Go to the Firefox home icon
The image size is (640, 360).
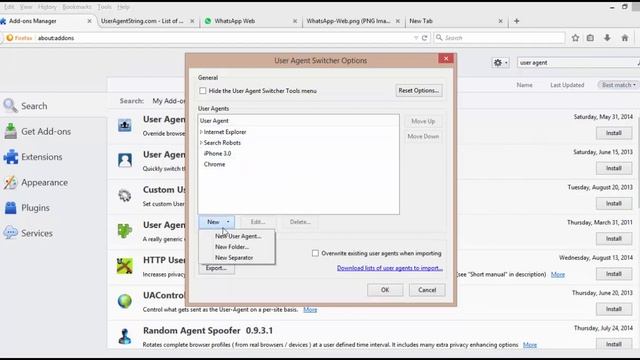(624, 38)
